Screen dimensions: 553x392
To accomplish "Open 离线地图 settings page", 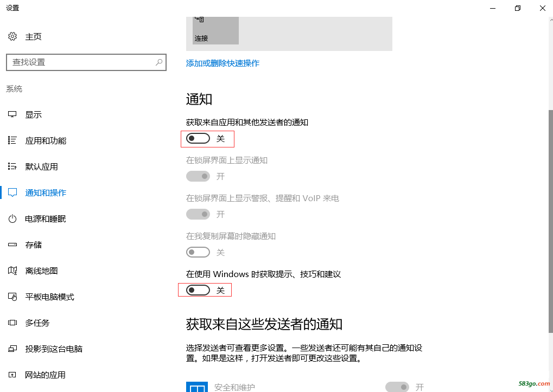I will point(41,271).
